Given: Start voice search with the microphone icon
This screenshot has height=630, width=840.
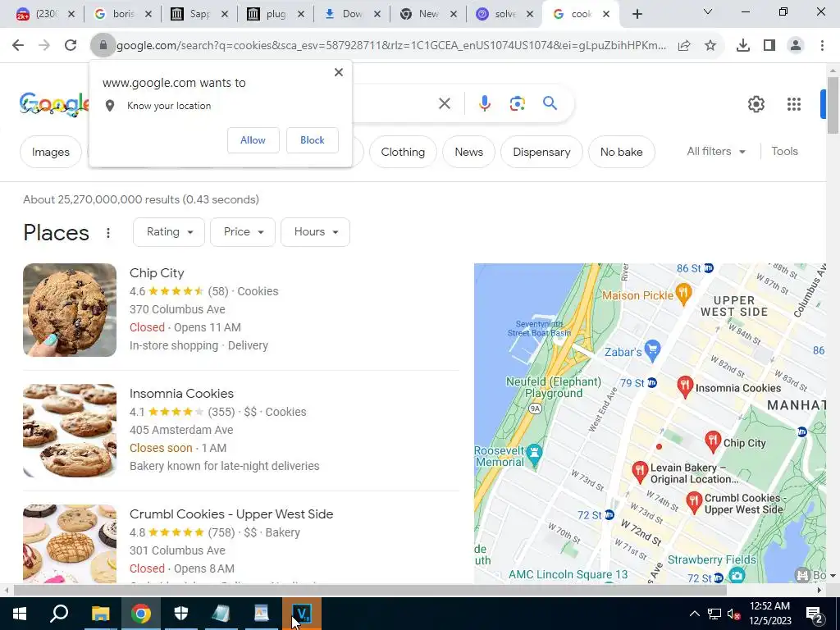Looking at the screenshot, I should (484, 103).
